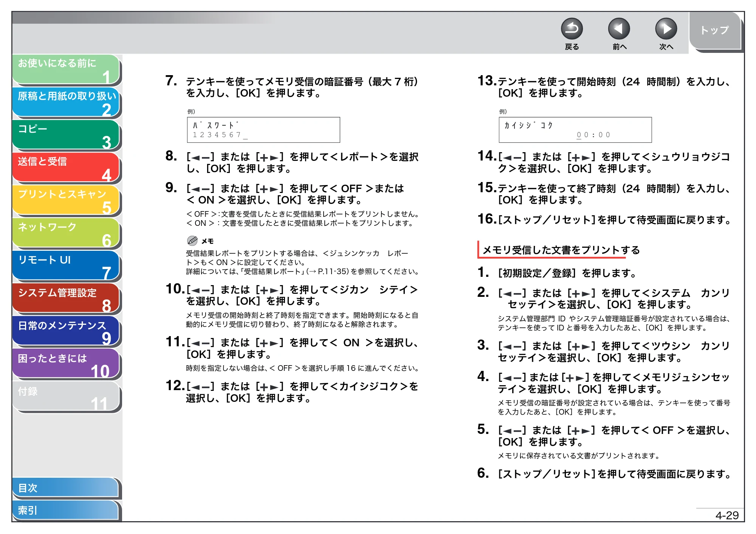756x534 pixels.
Task: Click step 15 text about 終了時刻
Action: point(614,194)
